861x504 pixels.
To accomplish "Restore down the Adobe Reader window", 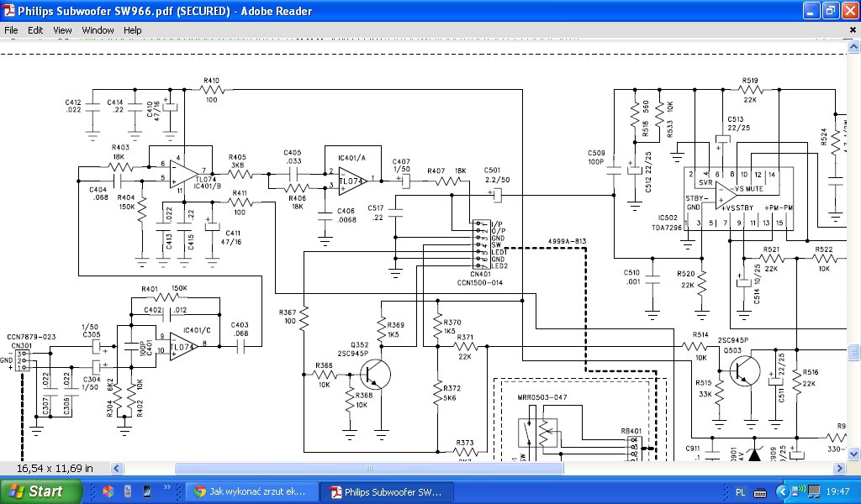I will point(830,10).
